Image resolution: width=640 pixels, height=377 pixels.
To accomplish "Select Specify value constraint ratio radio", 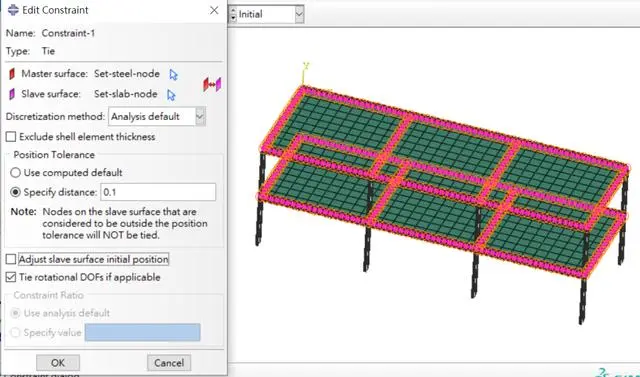I will (15, 333).
